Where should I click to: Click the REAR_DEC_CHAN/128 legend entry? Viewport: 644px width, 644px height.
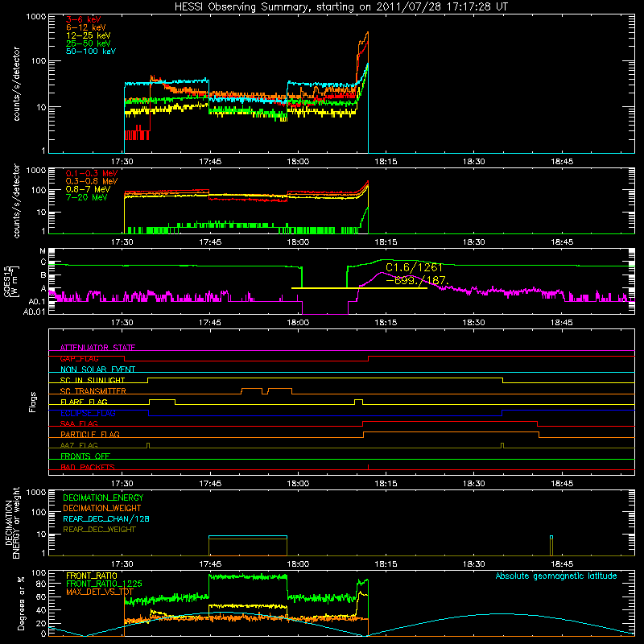point(106,518)
